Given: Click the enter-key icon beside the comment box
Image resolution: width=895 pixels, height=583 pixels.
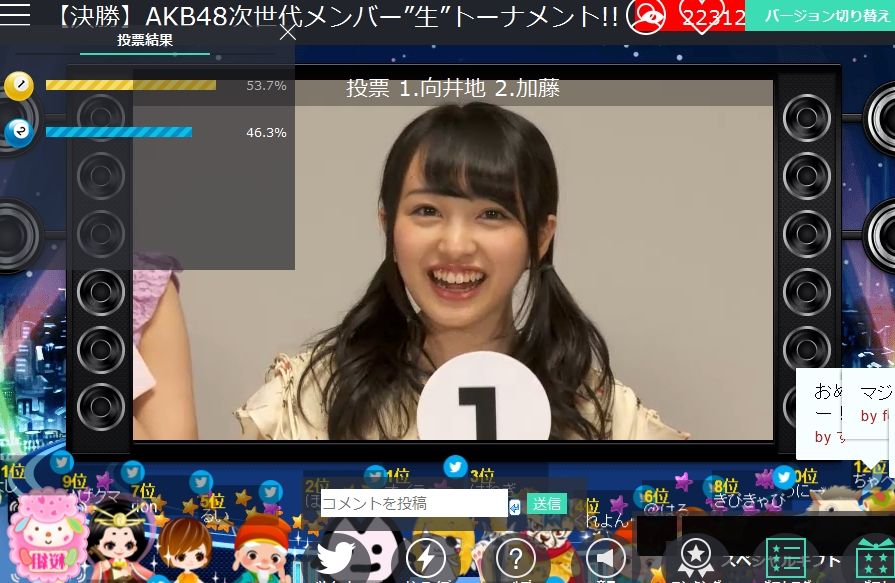Looking at the screenshot, I should tap(514, 506).
